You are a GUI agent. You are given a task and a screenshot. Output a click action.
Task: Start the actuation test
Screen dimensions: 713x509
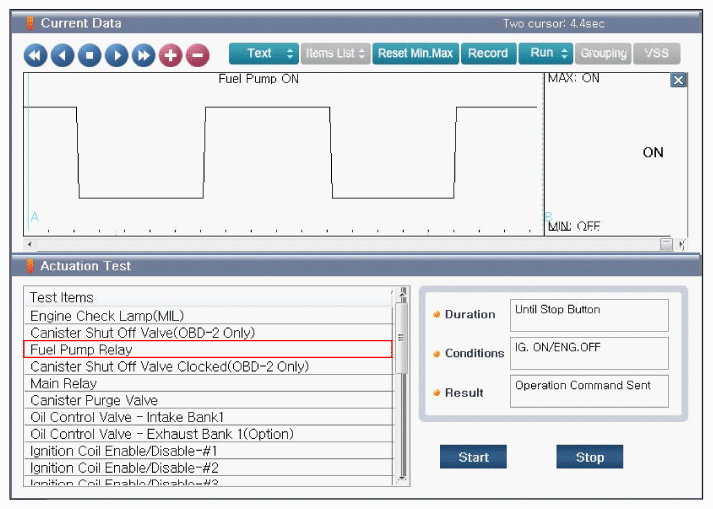[473, 457]
